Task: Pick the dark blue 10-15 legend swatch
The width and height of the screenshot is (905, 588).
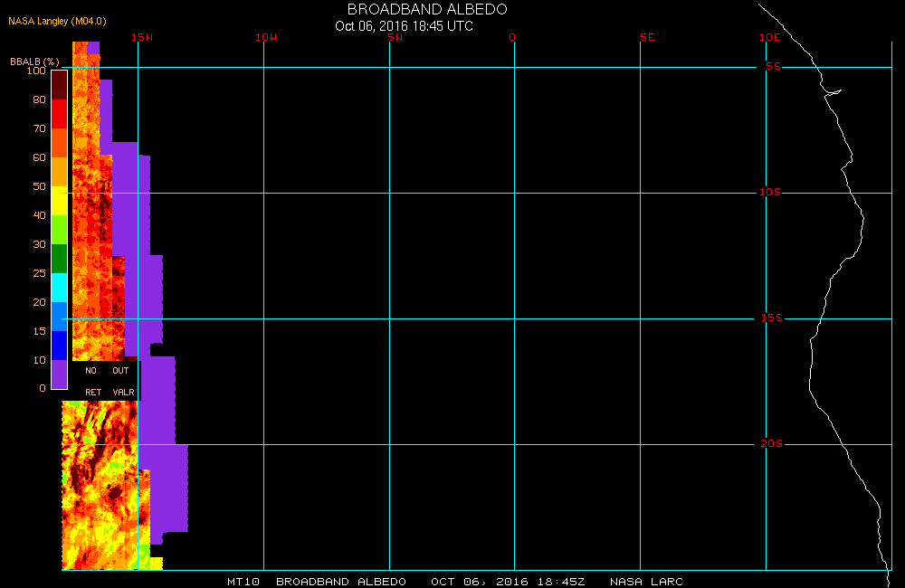Action: 60,345
